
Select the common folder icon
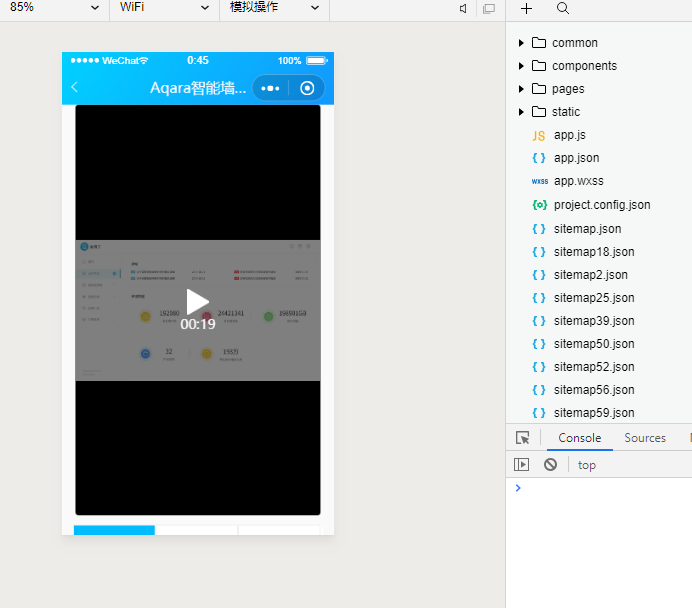pyautogui.click(x=539, y=42)
